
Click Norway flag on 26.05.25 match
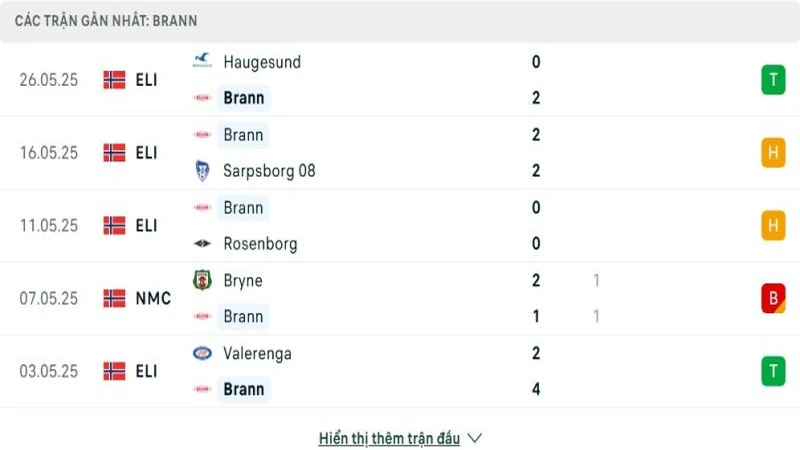pos(114,80)
